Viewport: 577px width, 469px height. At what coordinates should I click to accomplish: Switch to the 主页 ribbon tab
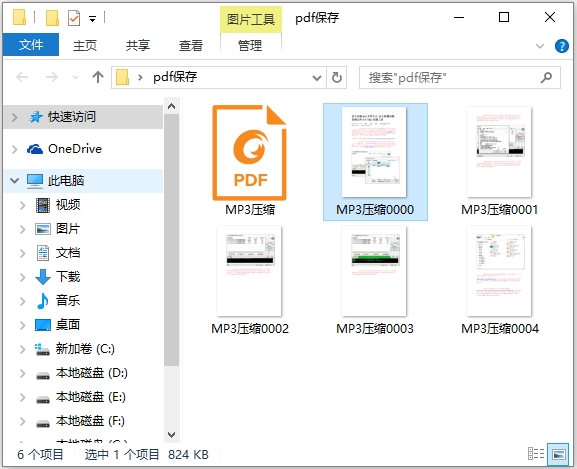coord(85,45)
